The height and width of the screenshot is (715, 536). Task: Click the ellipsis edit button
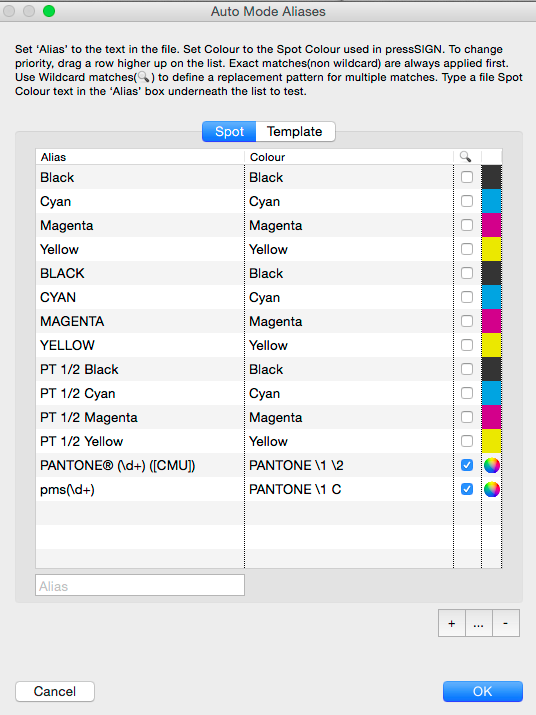479,623
